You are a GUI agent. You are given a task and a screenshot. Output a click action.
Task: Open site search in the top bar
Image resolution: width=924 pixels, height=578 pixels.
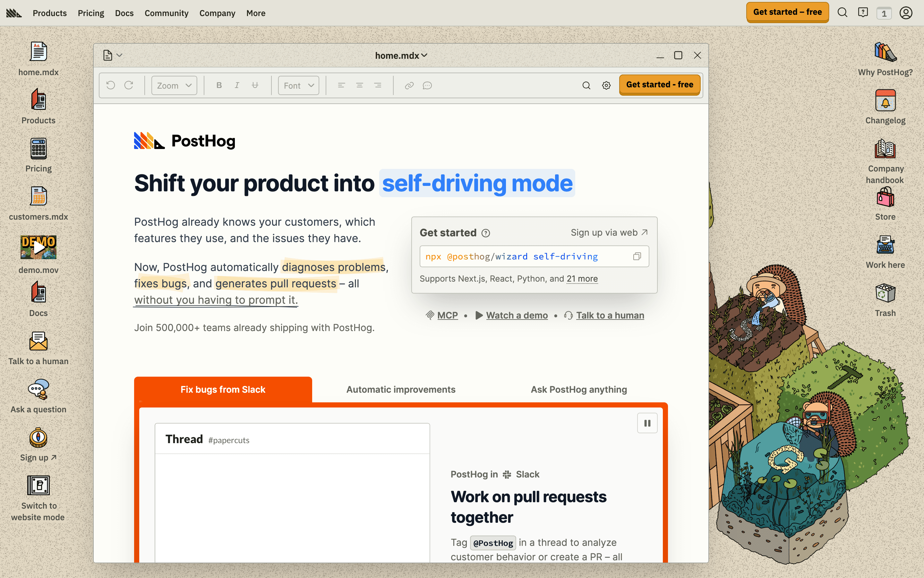click(842, 13)
